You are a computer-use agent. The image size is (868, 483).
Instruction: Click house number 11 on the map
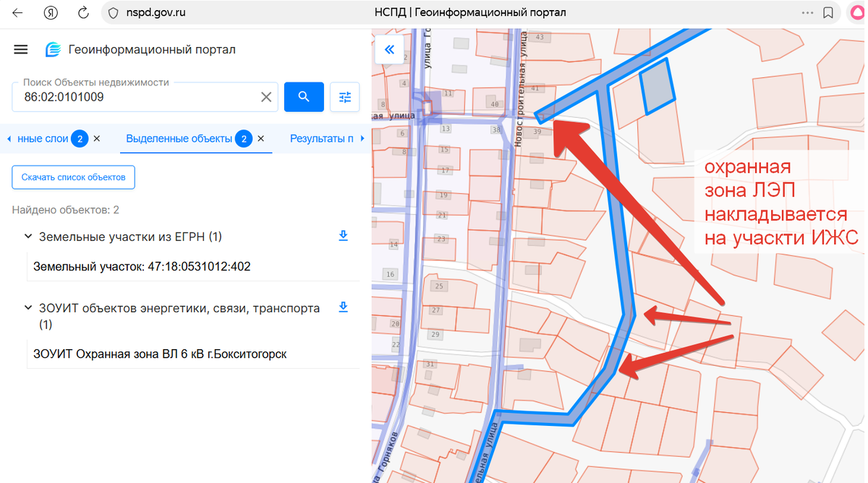448,93
